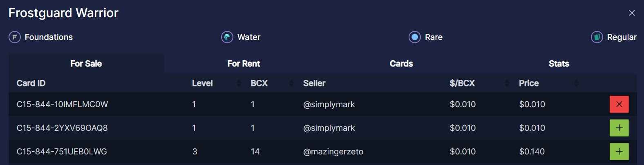Click the Card ID column header
The width and height of the screenshot is (644, 165).
click(31, 83)
